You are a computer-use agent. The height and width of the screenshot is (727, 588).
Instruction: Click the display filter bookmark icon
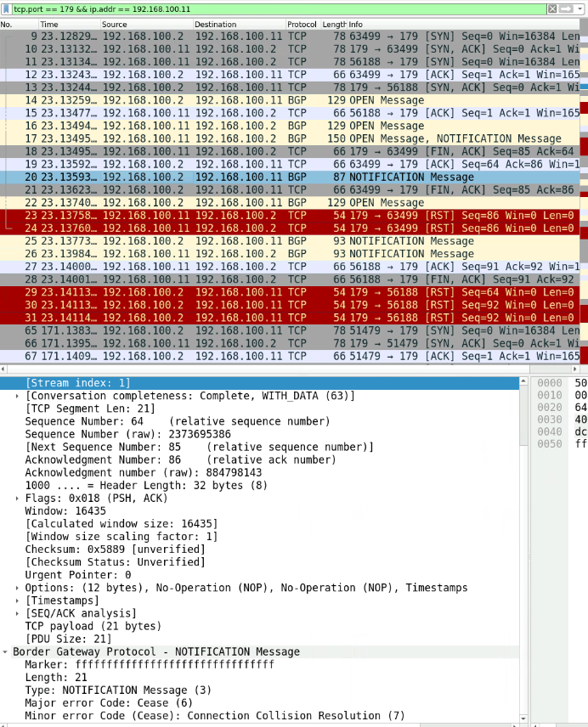pos(6,8)
